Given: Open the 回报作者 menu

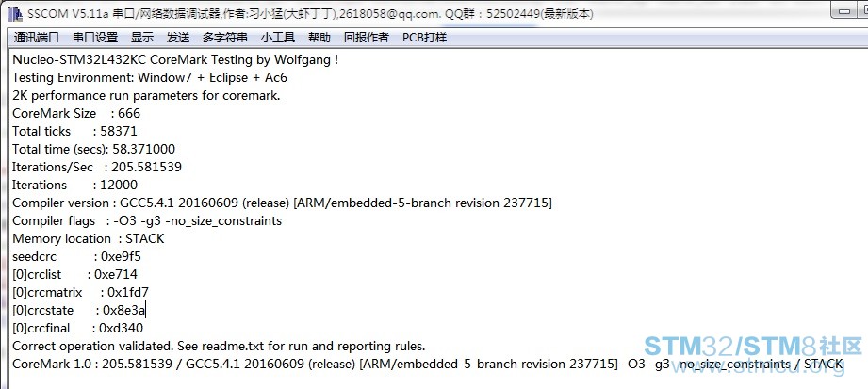Looking at the screenshot, I should (367, 38).
